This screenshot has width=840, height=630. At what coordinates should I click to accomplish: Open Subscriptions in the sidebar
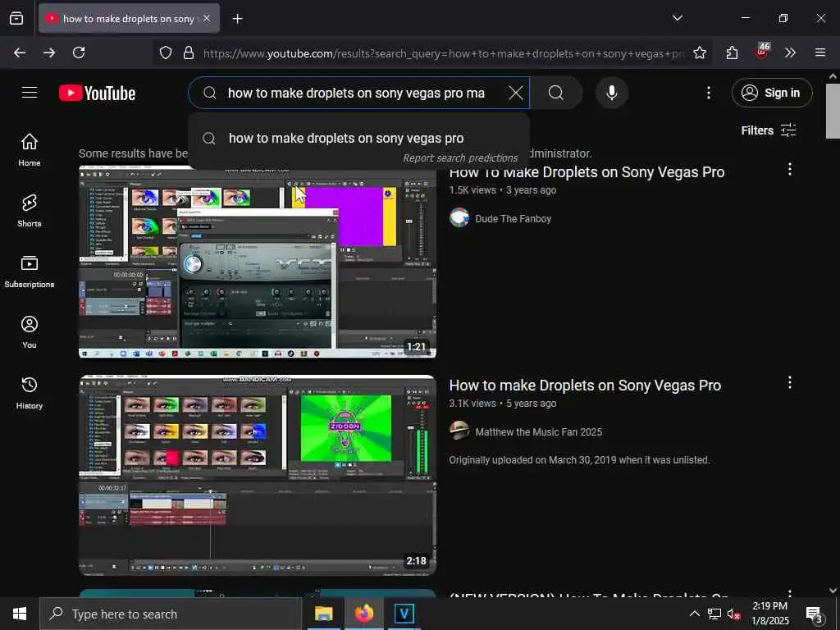[30, 271]
